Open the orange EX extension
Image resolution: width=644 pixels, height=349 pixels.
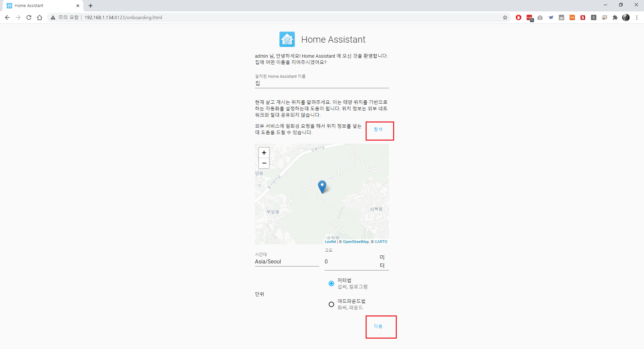tap(572, 17)
